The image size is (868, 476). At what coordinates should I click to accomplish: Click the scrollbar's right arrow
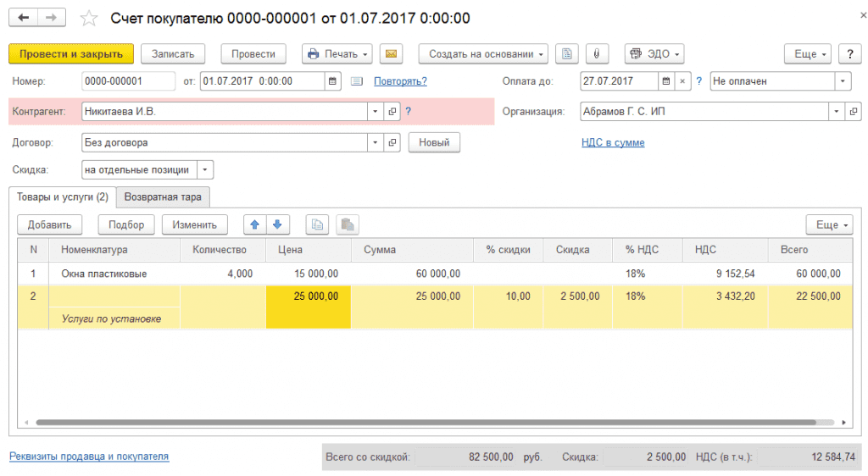point(843,423)
